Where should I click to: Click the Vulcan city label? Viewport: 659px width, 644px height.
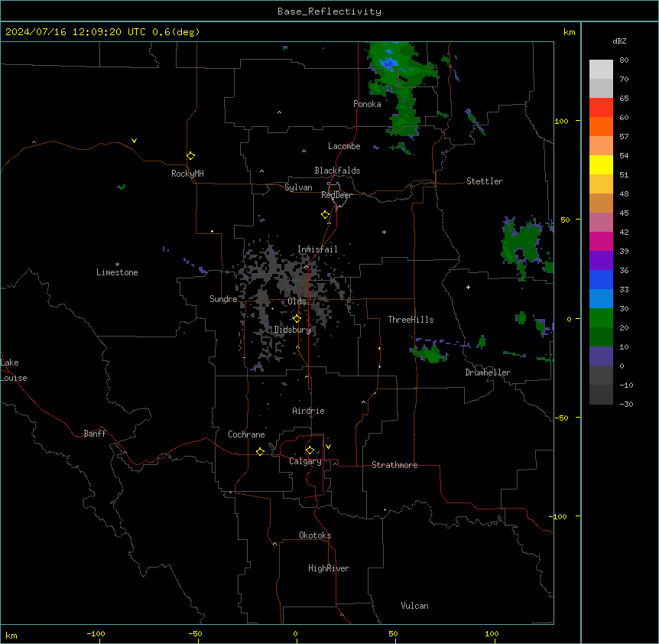415,606
